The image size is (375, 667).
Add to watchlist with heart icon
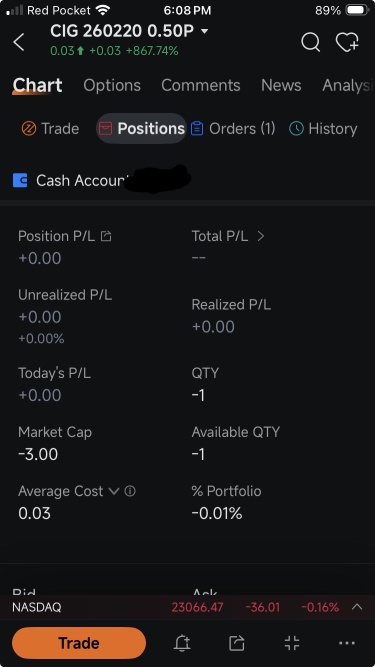click(347, 43)
